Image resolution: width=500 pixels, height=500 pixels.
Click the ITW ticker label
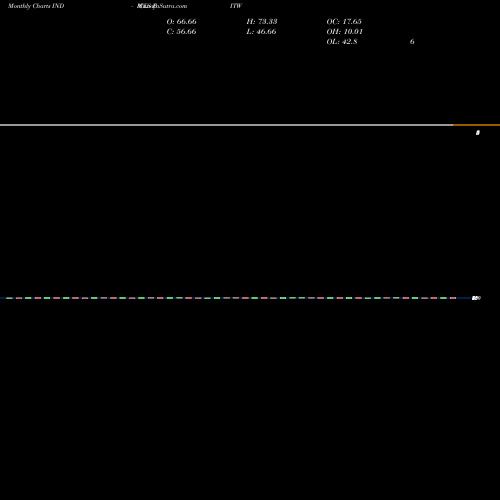236,6
